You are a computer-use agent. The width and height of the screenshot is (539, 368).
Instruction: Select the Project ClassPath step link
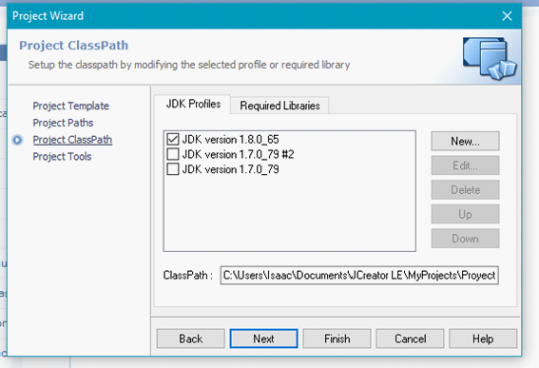coord(72,140)
